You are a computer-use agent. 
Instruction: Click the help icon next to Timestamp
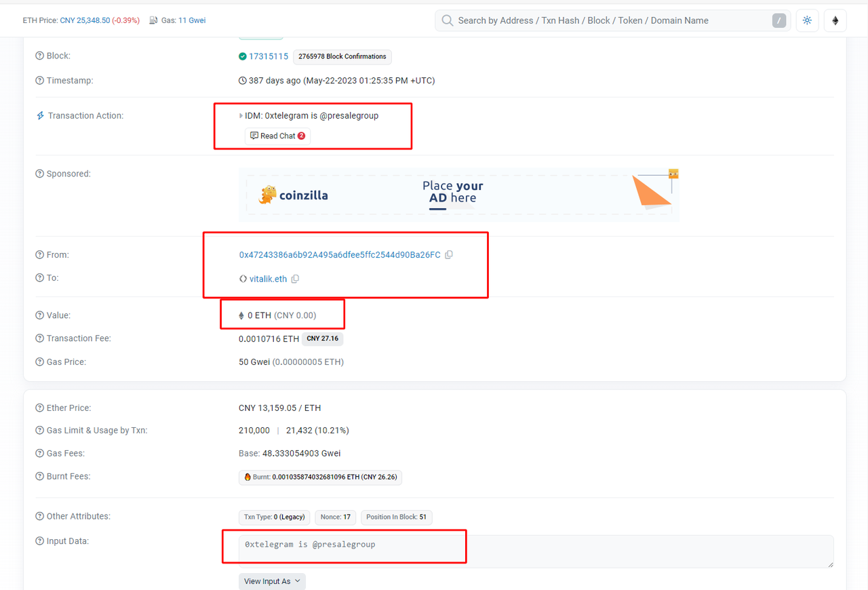point(39,81)
